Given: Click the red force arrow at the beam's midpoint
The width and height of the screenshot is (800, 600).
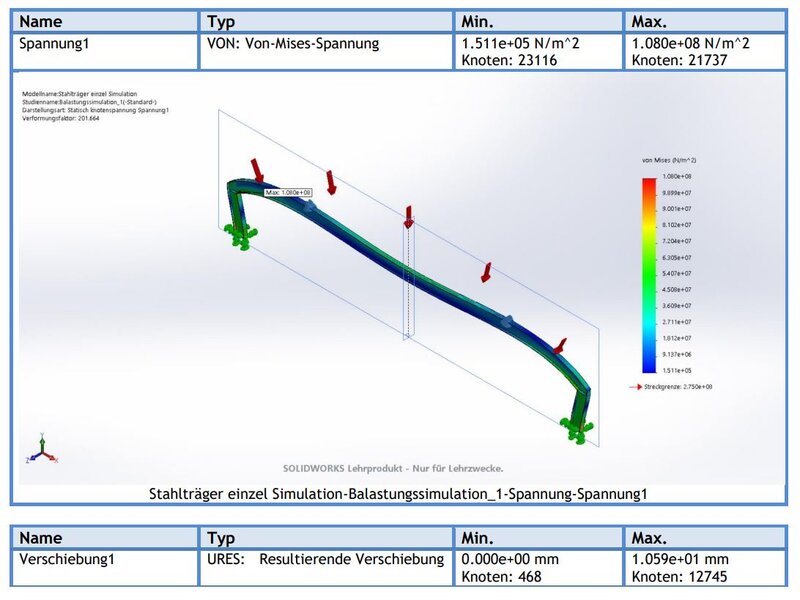Looking at the screenshot, I should click(x=408, y=217).
